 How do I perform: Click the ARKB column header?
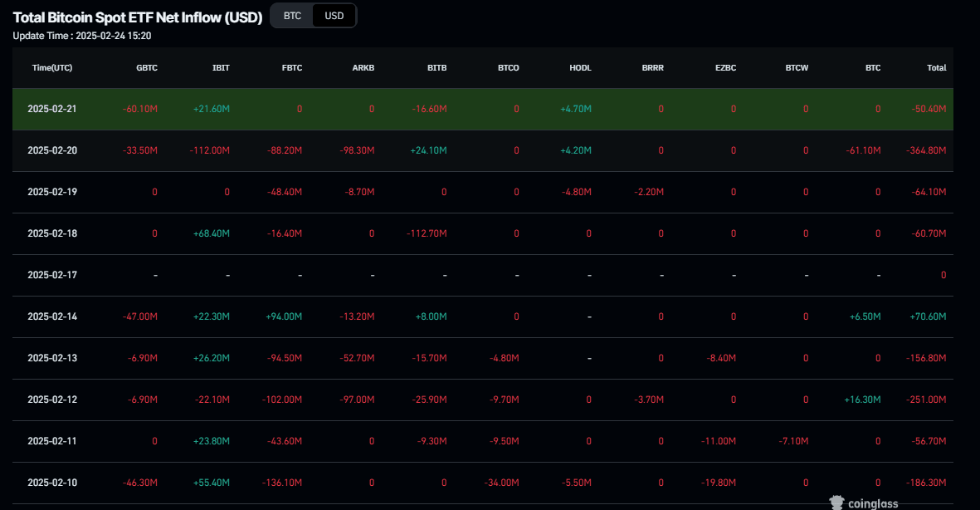[363, 68]
